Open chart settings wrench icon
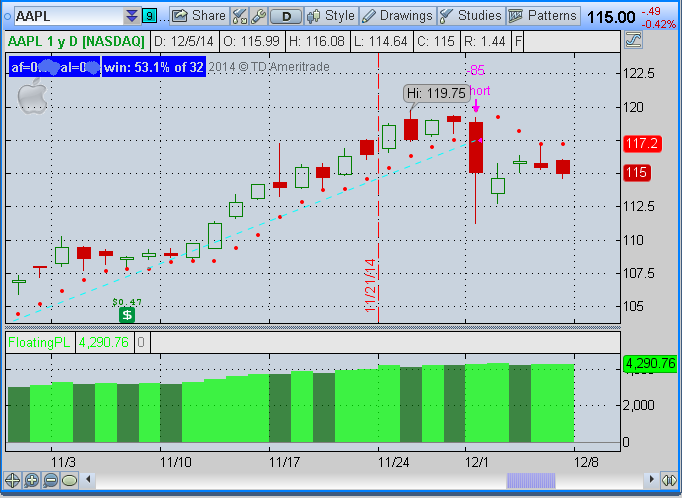This screenshot has height=498, width=682. point(258,16)
